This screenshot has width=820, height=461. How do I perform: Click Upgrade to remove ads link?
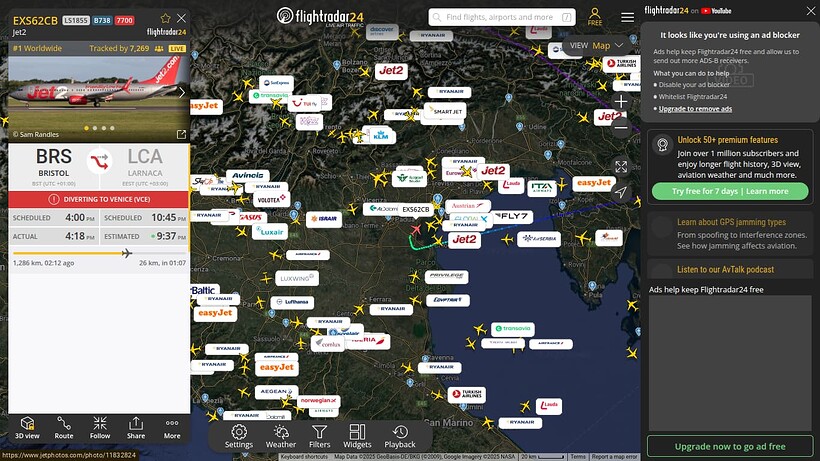(695, 109)
